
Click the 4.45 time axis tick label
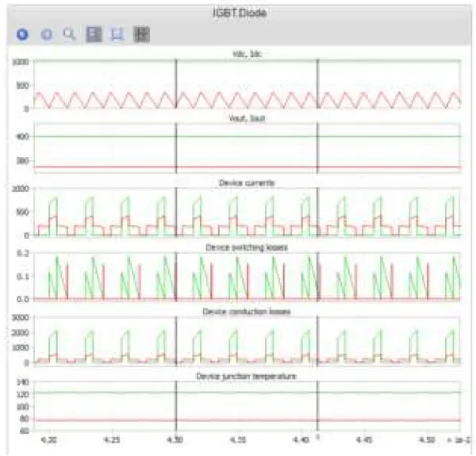pos(364,439)
